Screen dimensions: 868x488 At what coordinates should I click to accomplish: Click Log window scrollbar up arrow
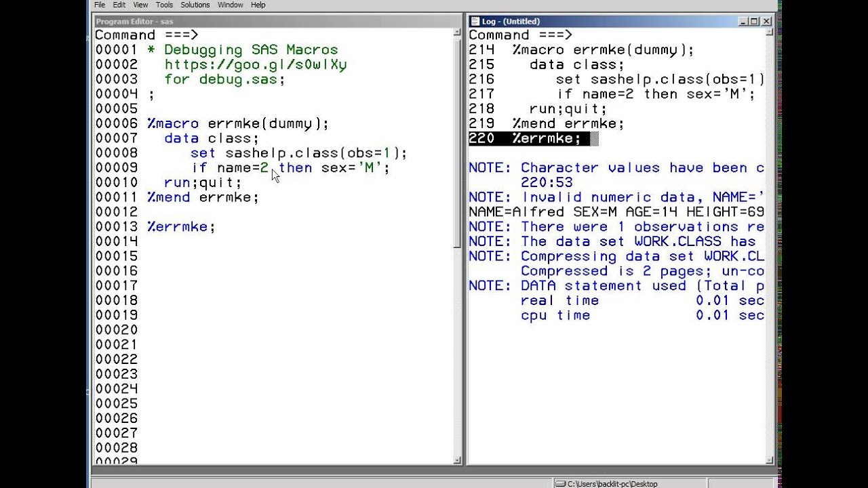pyautogui.click(x=770, y=33)
